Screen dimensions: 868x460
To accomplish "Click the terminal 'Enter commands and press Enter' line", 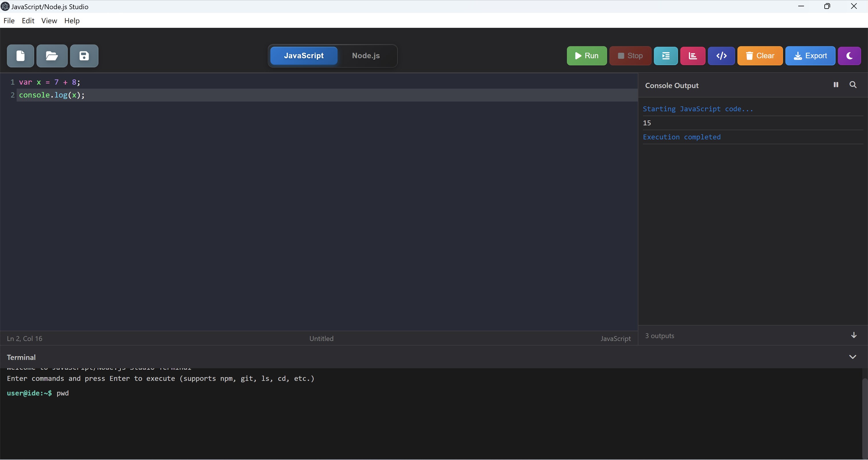I will 160,379.
